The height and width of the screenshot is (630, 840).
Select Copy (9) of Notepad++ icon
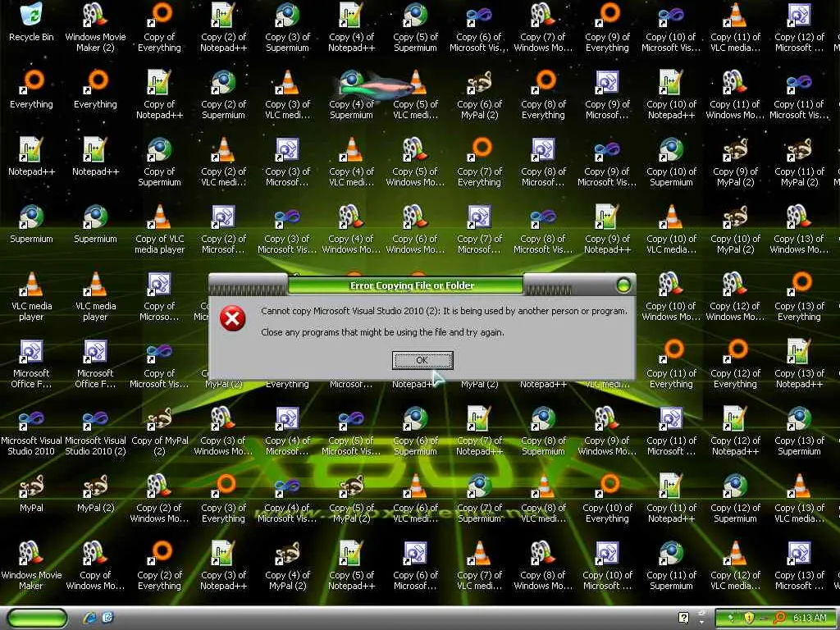tap(608, 230)
